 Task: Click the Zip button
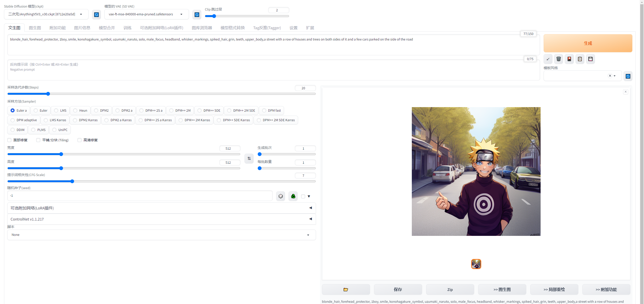(450, 289)
